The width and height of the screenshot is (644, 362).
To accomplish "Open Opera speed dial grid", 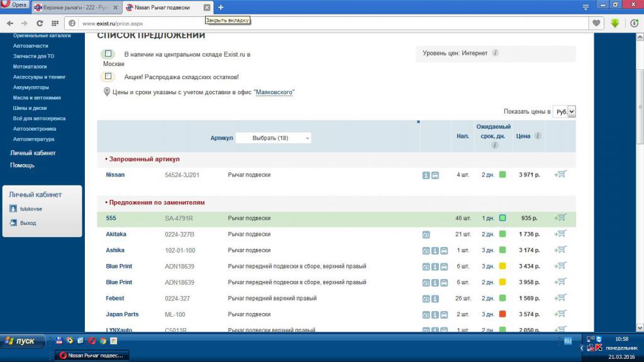I will [x=55, y=23].
